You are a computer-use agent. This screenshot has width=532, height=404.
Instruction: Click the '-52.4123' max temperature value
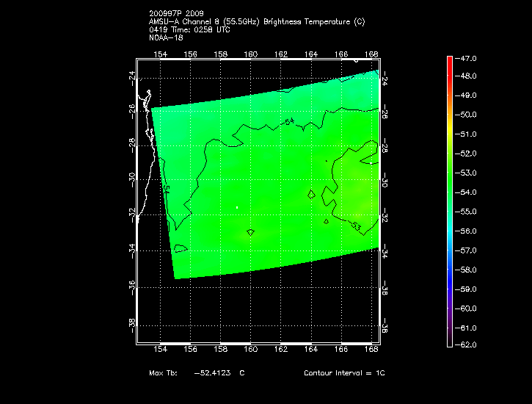tap(212, 372)
